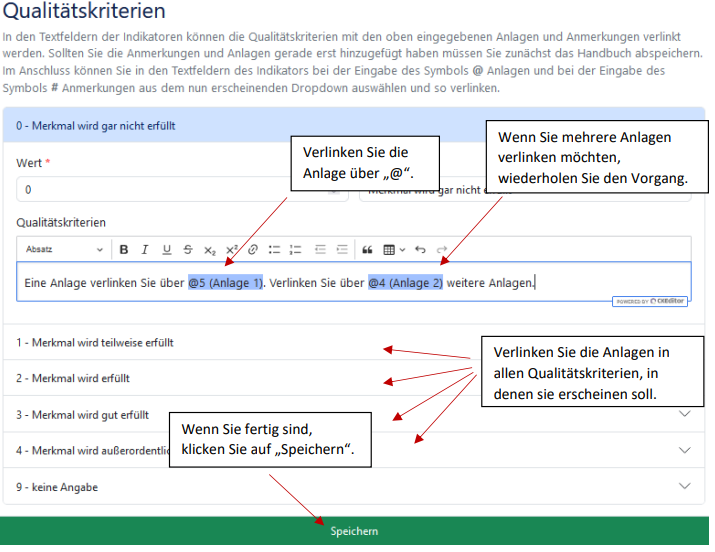This screenshot has height=552, width=715.
Task: Open the Absatz paragraph style dropdown
Action: point(64,249)
